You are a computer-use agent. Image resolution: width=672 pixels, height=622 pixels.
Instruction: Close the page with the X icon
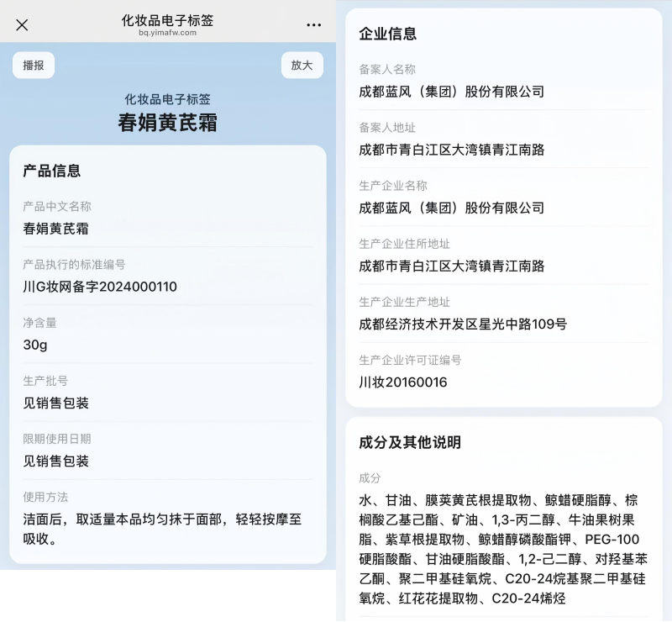[x=22, y=25]
